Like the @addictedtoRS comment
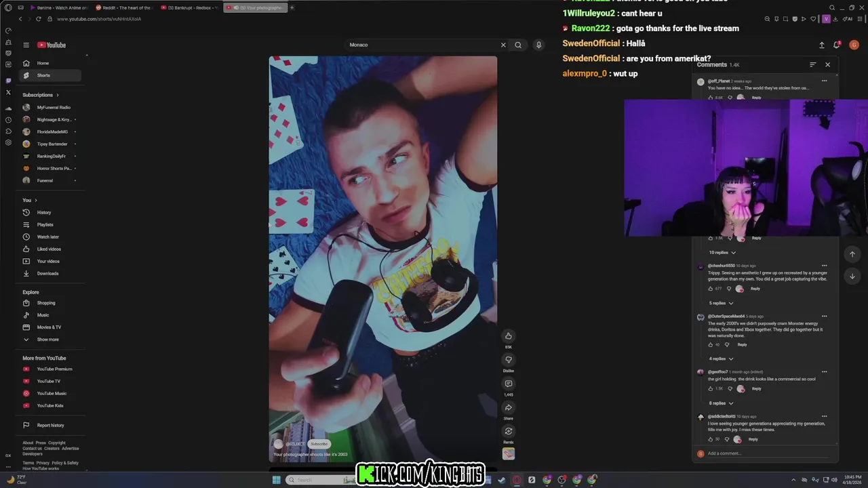Image resolution: width=868 pixels, height=488 pixels. 711,439
